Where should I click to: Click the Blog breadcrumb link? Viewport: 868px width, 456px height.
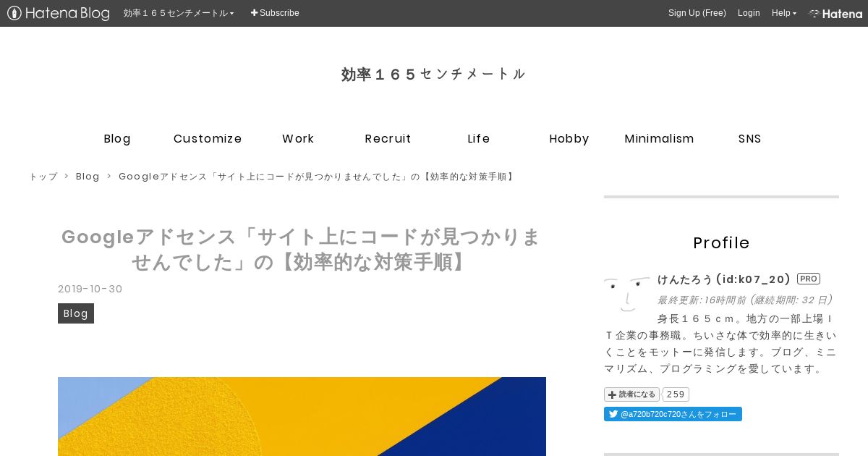coord(88,177)
